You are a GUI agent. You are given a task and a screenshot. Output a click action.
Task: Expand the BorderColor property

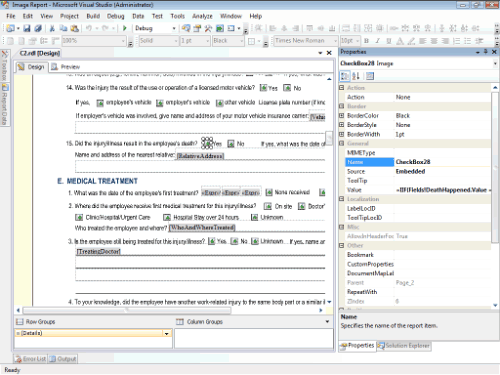coord(341,115)
